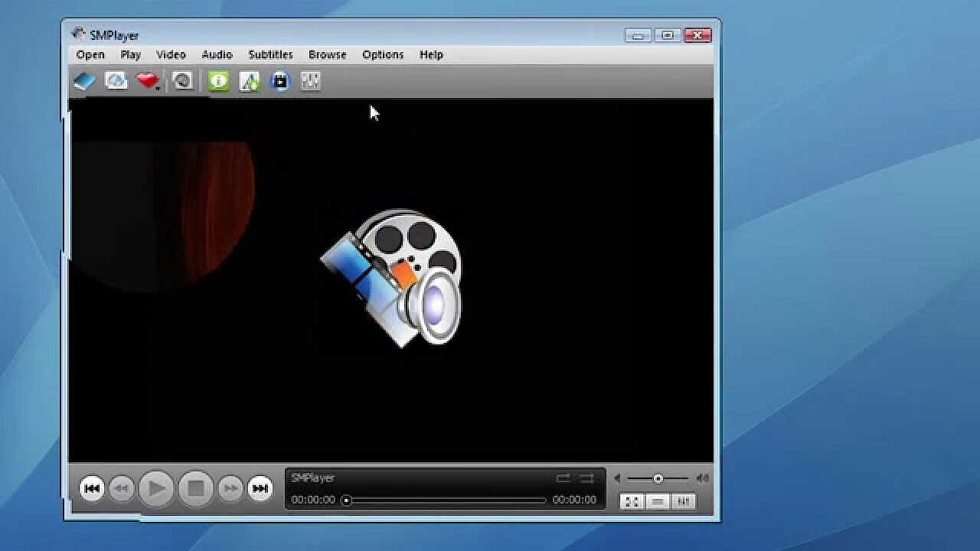The image size is (980, 551).
Task: Click the volume down speaker icon
Action: [618, 479]
